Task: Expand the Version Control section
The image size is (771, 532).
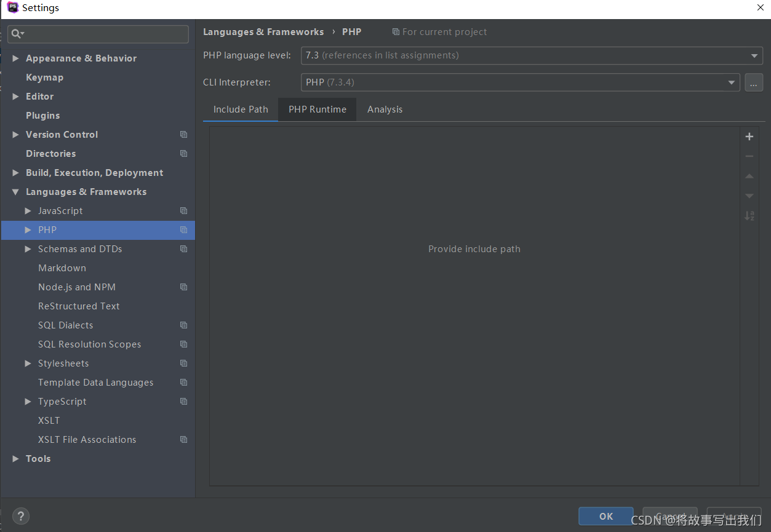Action: pyautogui.click(x=15, y=135)
